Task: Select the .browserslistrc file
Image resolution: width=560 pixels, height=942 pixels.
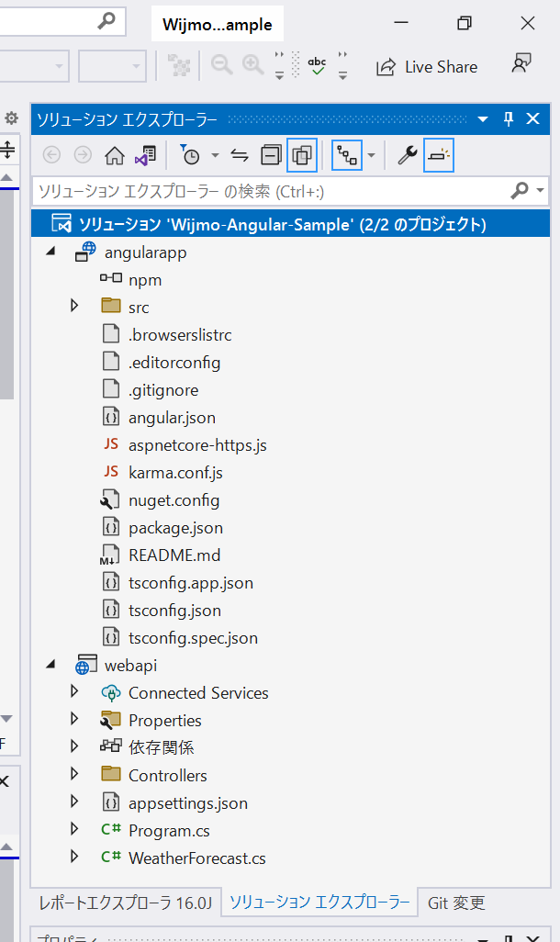Action: (x=180, y=334)
